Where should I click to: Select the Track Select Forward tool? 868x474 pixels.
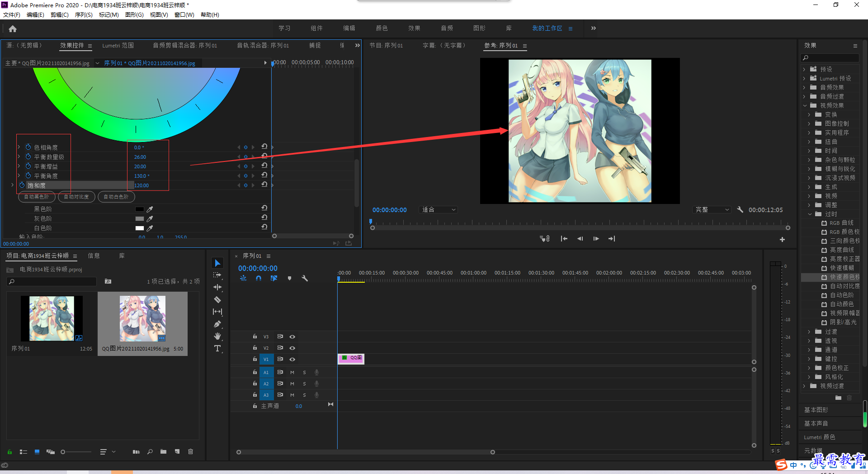click(x=217, y=275)
